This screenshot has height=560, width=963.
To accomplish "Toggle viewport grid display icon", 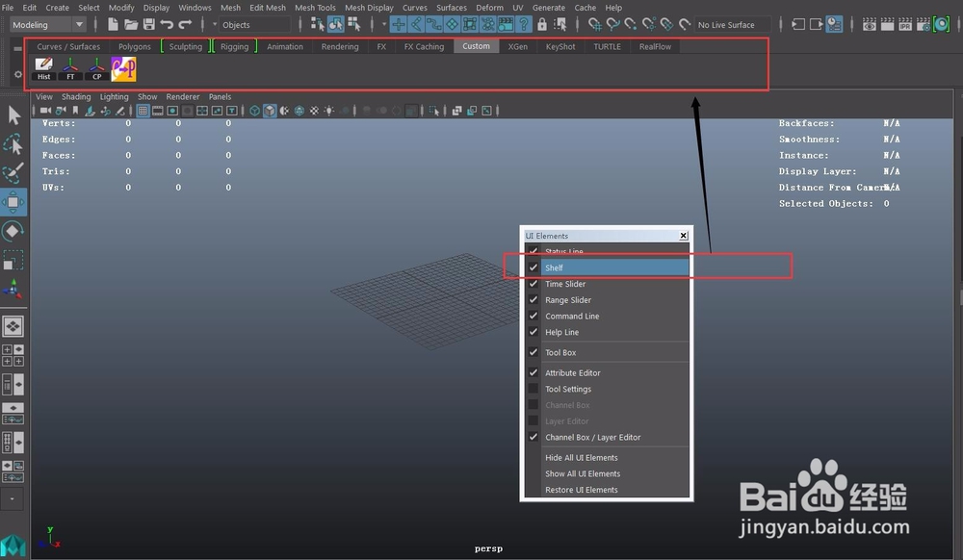I will (x=143, y=111).
